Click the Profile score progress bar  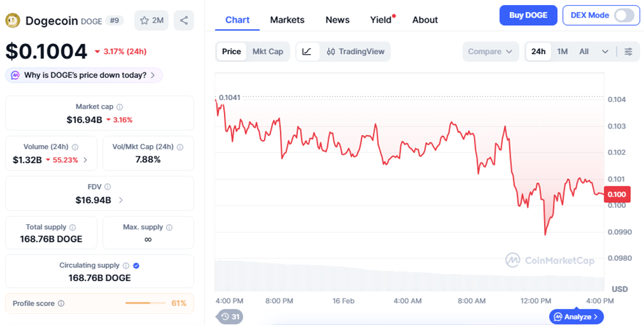[145, 303]
